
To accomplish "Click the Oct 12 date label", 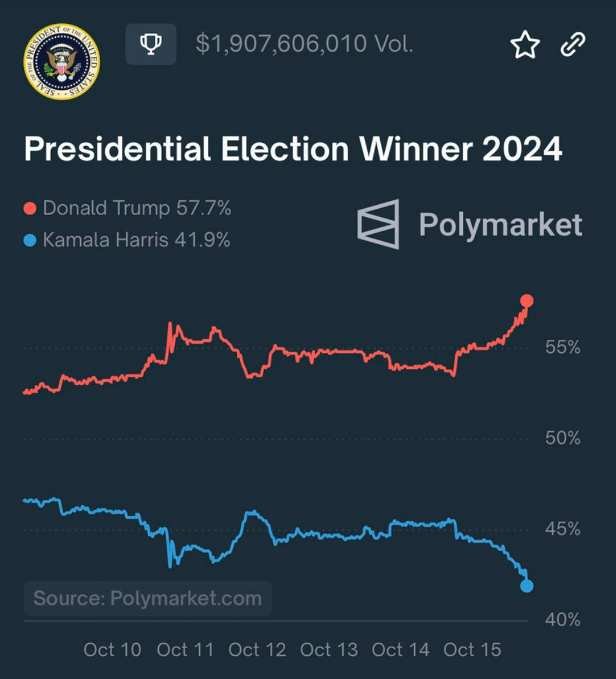I will pyautogui.click(x=257, y=649).
